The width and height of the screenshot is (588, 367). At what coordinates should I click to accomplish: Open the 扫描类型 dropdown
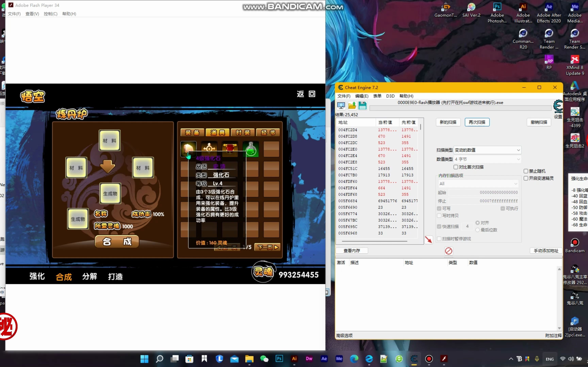click(487, 150)
